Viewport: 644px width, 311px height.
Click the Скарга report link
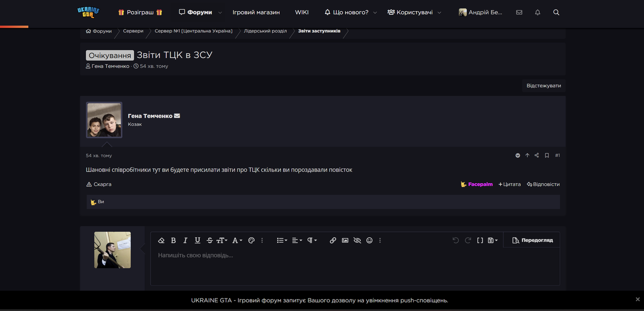click(x=99, y=184)
